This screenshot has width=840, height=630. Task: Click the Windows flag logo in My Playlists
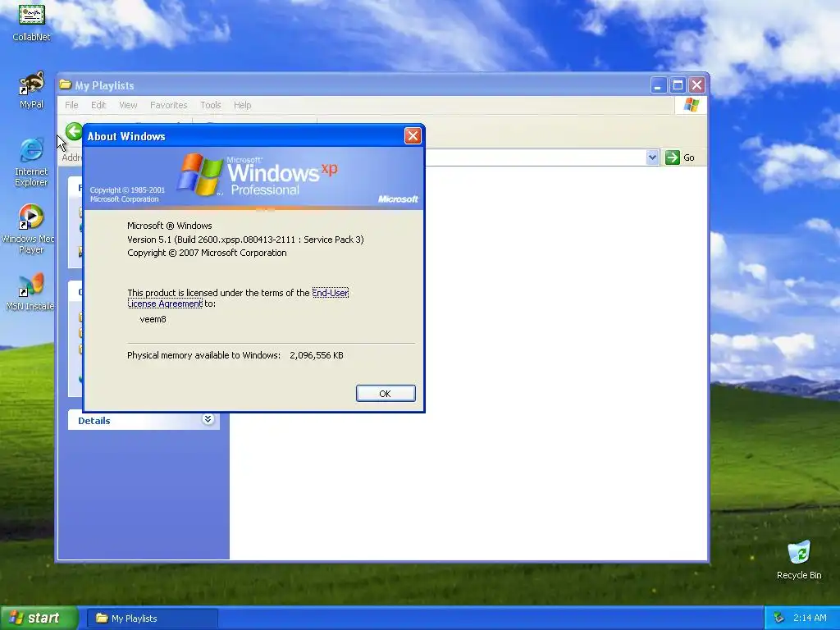pos(691,105)
